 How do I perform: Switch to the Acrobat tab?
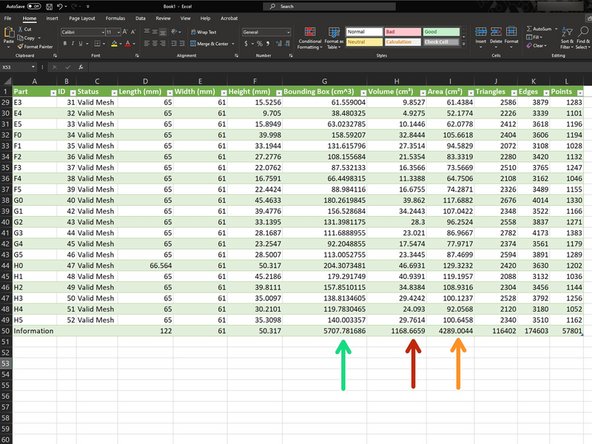coord(229,18)
